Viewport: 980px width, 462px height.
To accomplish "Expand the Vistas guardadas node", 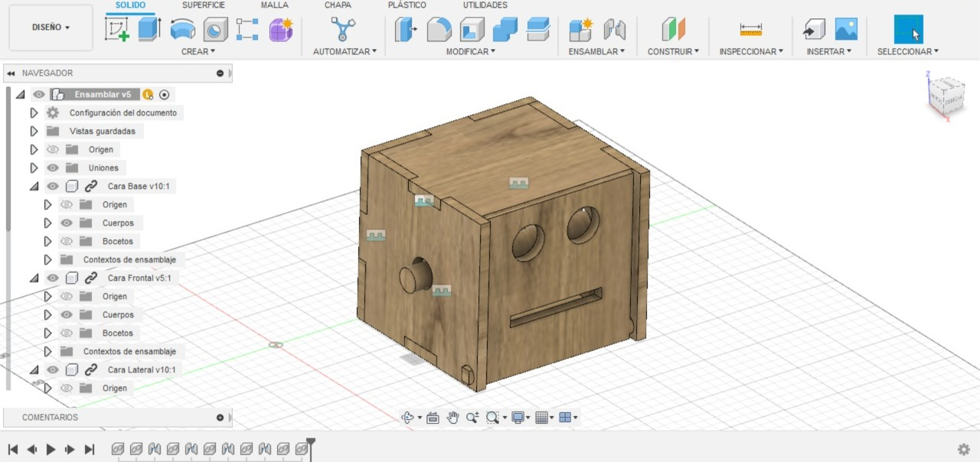I will point(34,131).
